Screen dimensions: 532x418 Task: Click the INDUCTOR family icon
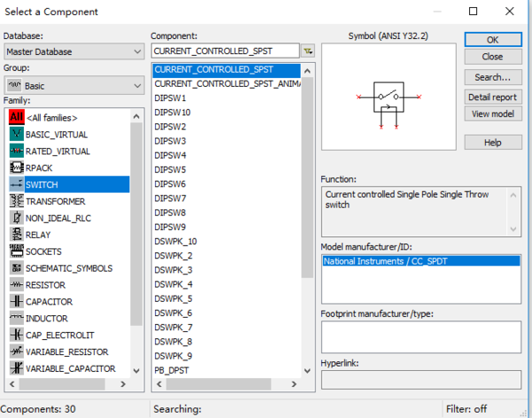click(x=16, y=319)
